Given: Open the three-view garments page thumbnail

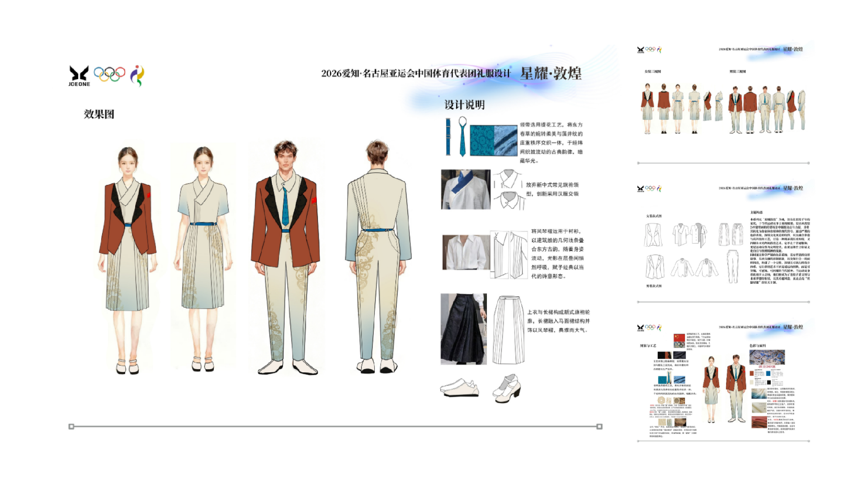Looking at the screenshot, I should [x=722, y=105].
